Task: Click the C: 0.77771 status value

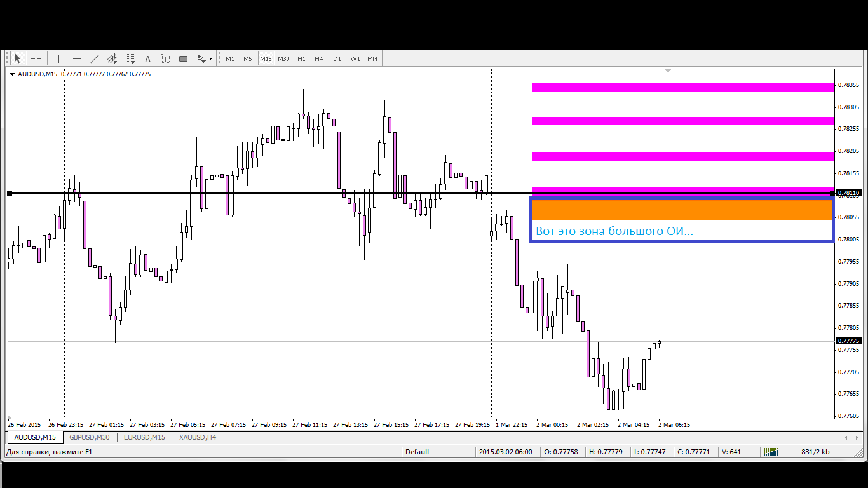Action: tap(695, 452)
